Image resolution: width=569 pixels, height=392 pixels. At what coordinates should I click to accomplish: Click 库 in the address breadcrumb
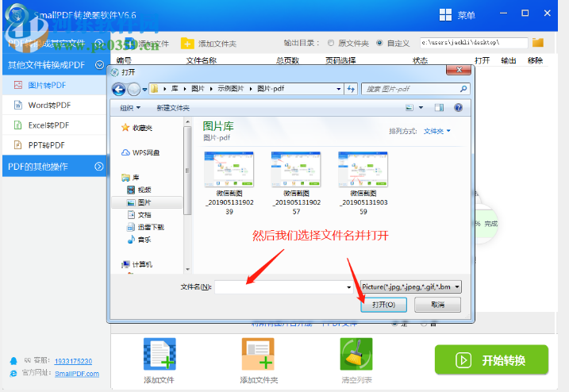(x=175, y=89)
